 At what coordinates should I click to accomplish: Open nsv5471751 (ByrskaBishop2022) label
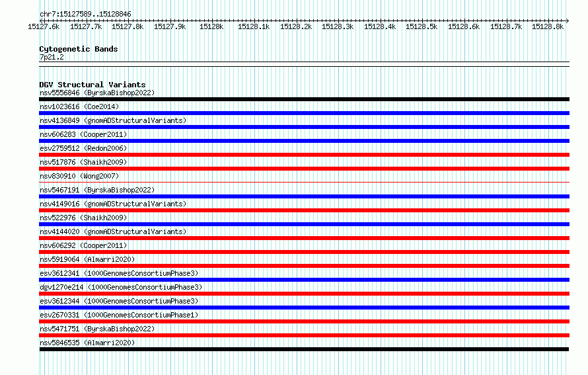click(x=97, y=329)
